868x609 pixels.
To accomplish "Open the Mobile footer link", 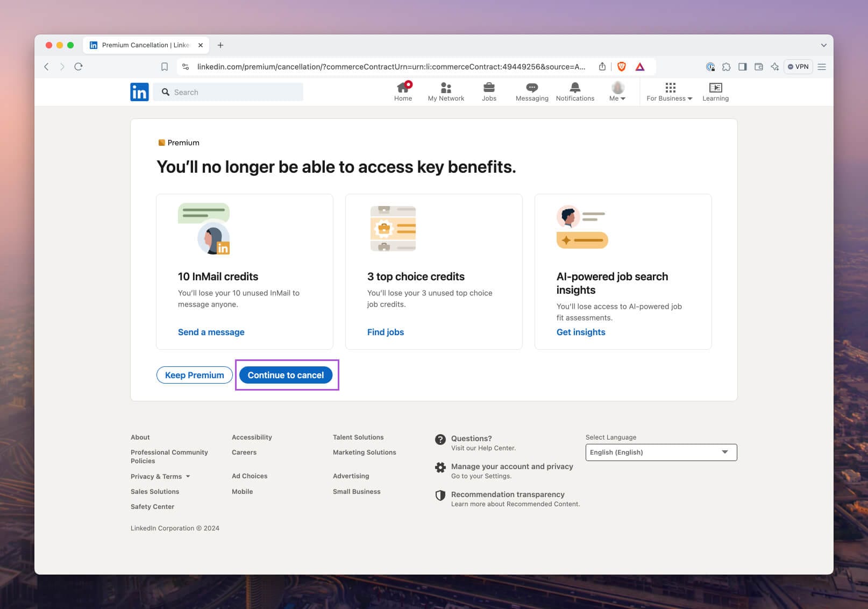I will point(242,492).
